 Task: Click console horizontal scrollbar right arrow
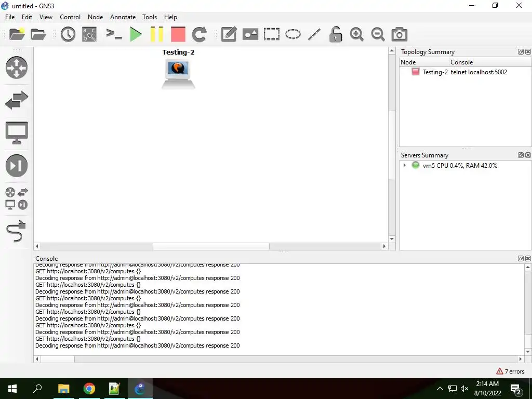[521, 359]
